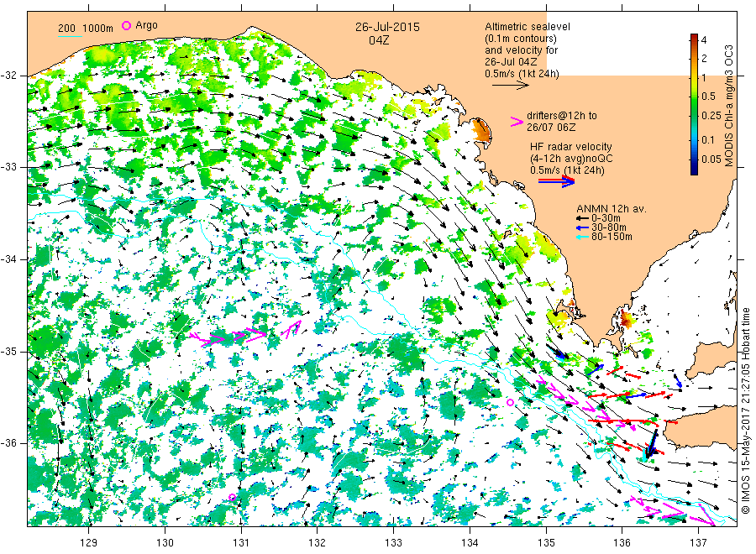Click the '(4-12h avg)noQC' text
Screen dimensions: 756x554
click(571, 159)
